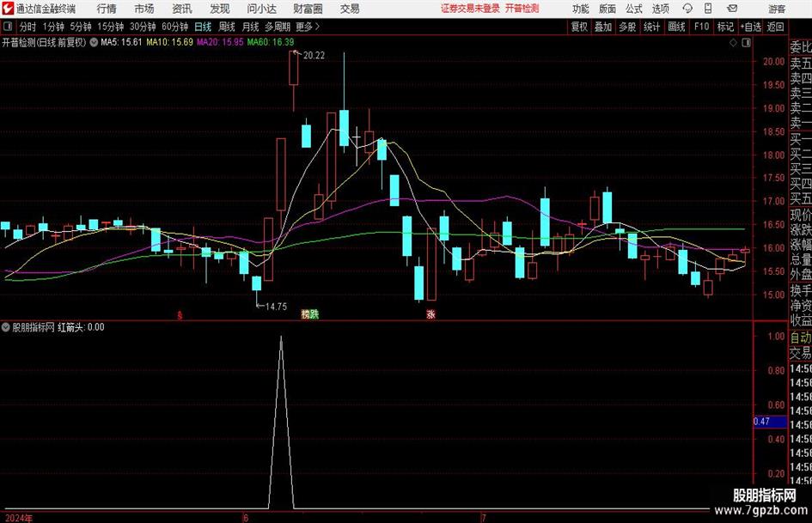The width and height of the screenshot is (812, 523).
Task: Click the 红箭头: 0.00 indicator value
Action: pos(81,327)
